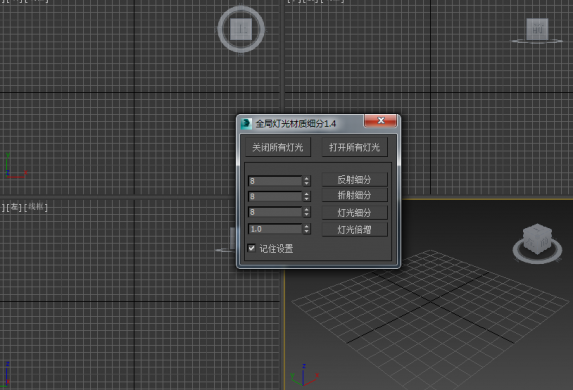This screenshot has height=390, width=573.
Task: Select the 1.0 field beside 灯光倍增
Action: point(275,229)
